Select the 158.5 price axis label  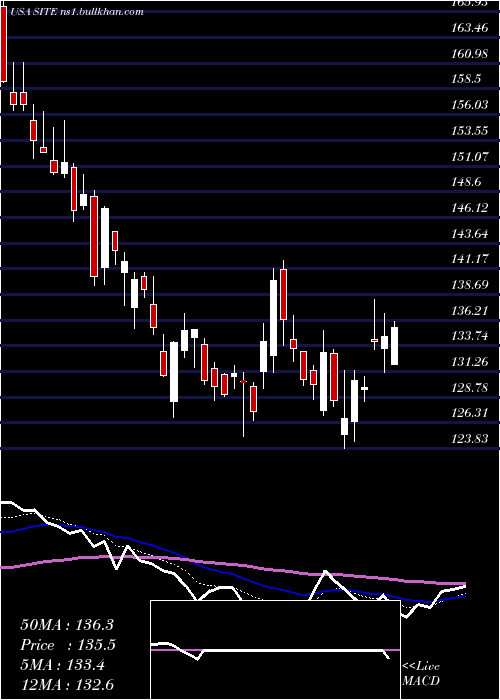point(467,79)
